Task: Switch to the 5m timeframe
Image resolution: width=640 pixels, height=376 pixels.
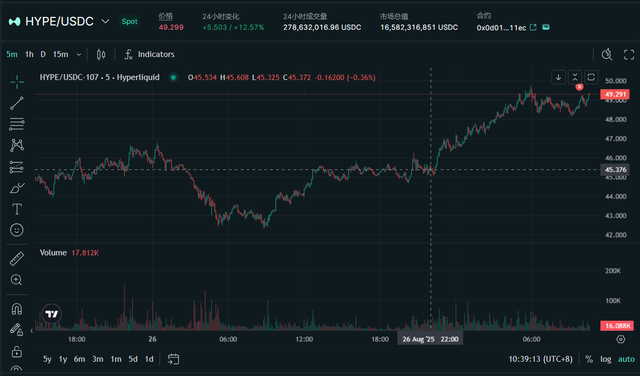Action: click(12, 54)
